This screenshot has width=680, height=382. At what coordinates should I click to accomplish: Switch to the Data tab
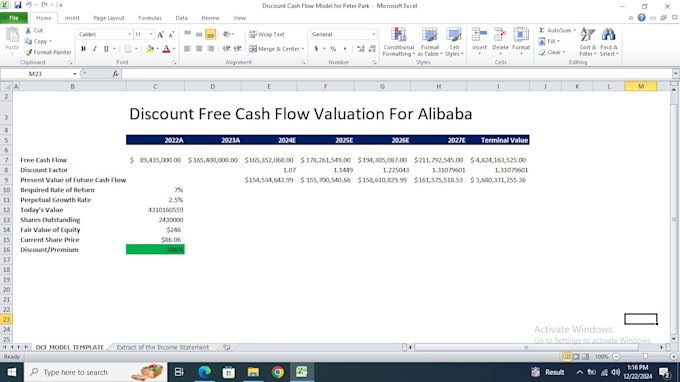point(181,18)
